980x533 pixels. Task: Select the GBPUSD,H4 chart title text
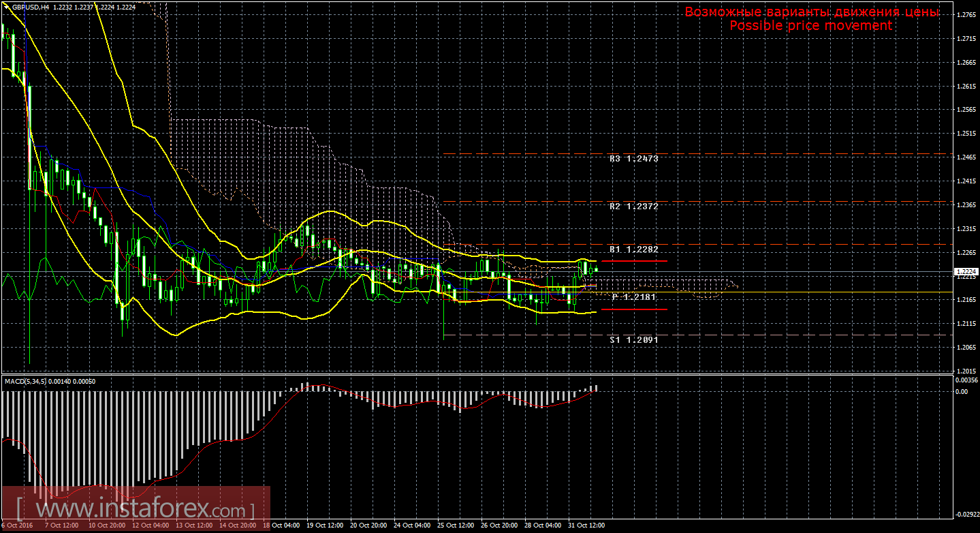pyautogui.click(x=30, y=7)
